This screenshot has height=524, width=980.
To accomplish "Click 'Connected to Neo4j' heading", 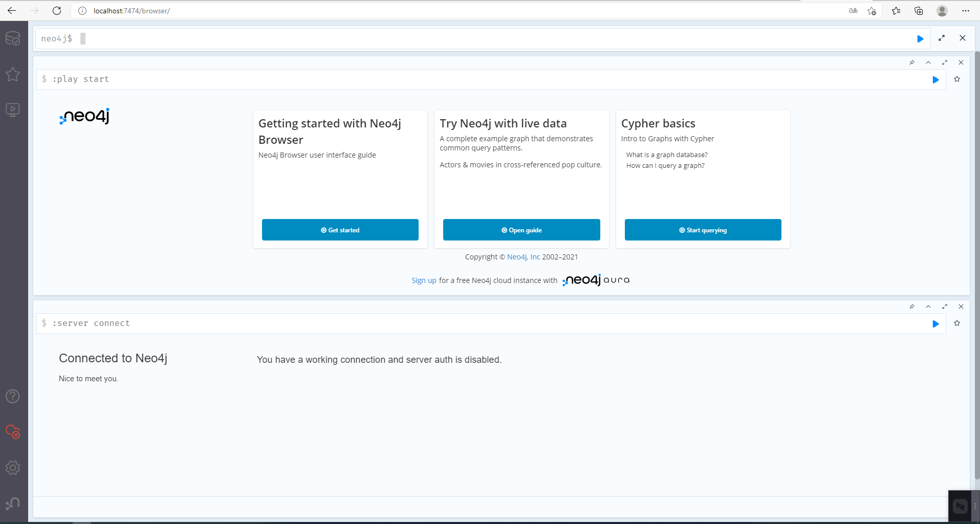I will point(113,358).
